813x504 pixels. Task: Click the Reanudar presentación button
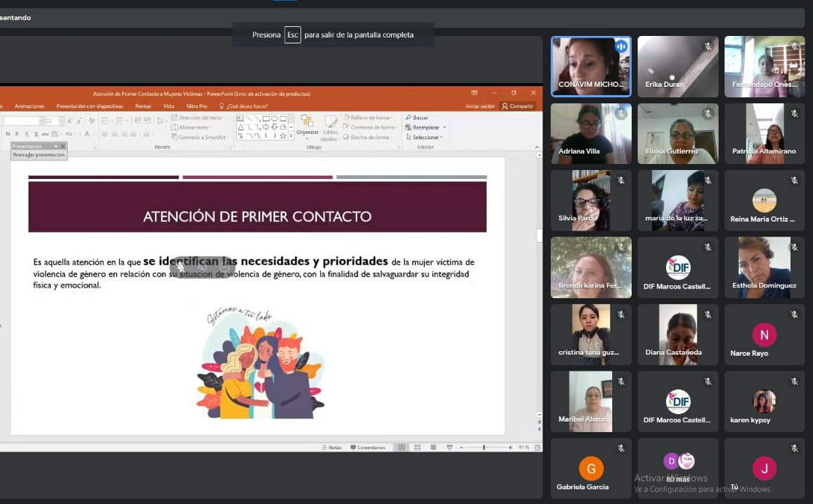pos(39,155)
